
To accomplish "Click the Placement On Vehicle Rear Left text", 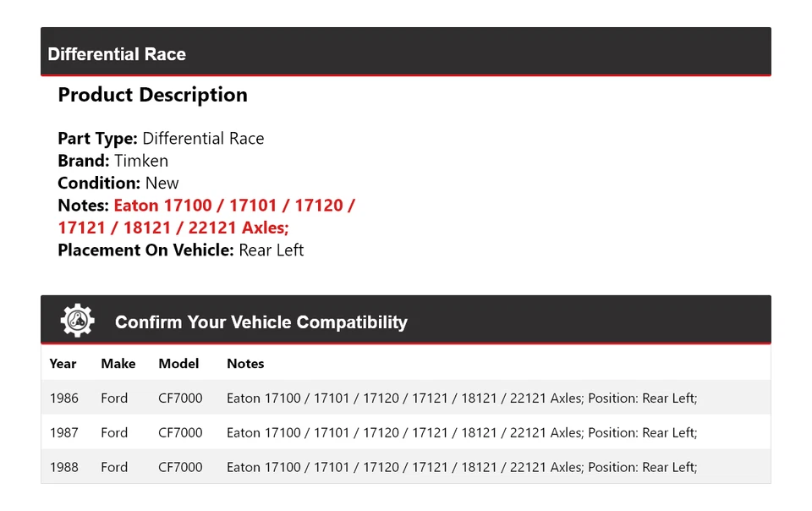I will click(181, 250).
